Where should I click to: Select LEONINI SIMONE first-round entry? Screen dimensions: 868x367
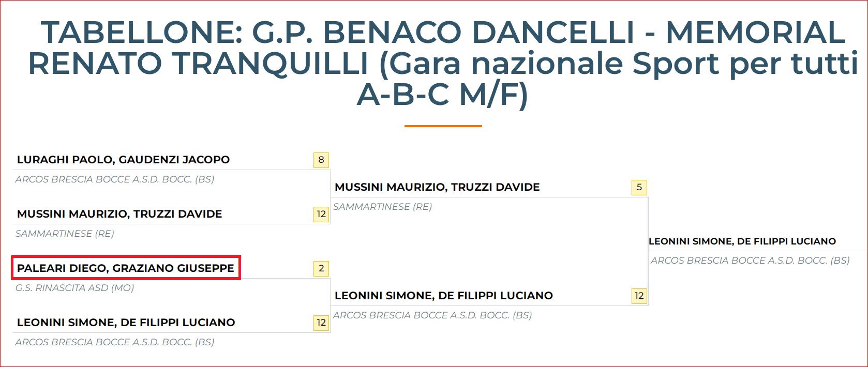tap(126, 323)
